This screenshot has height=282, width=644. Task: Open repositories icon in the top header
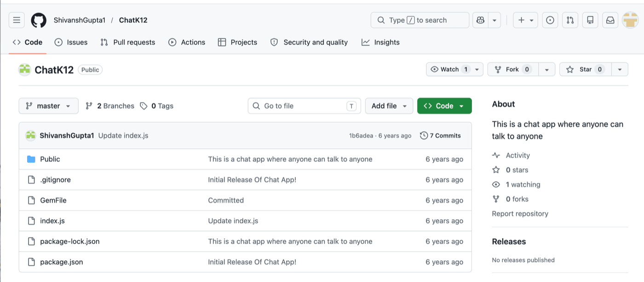[590, 20]
